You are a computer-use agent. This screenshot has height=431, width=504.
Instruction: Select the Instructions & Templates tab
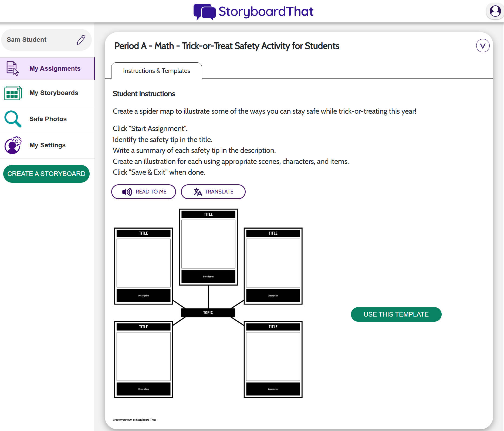point(157,71)
